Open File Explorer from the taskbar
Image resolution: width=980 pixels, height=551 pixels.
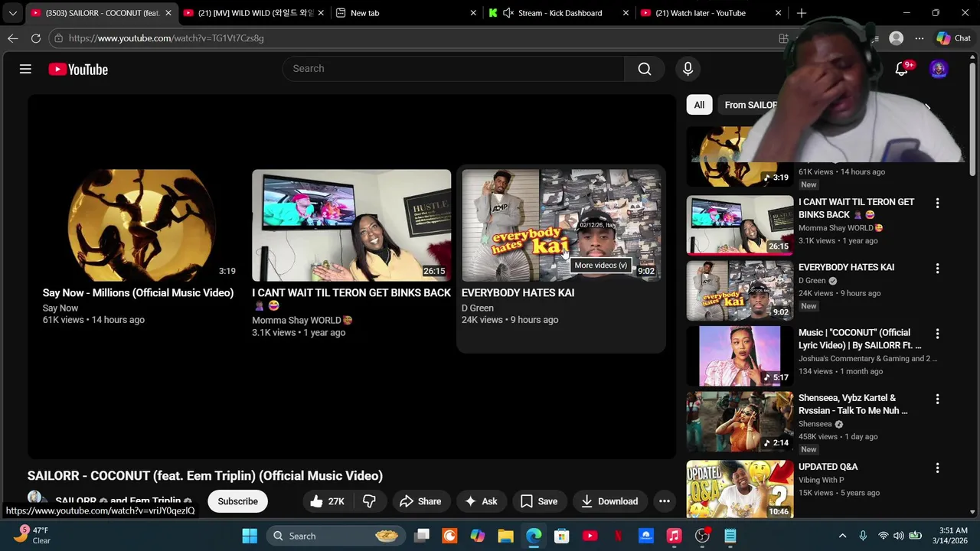pos(505,536)
